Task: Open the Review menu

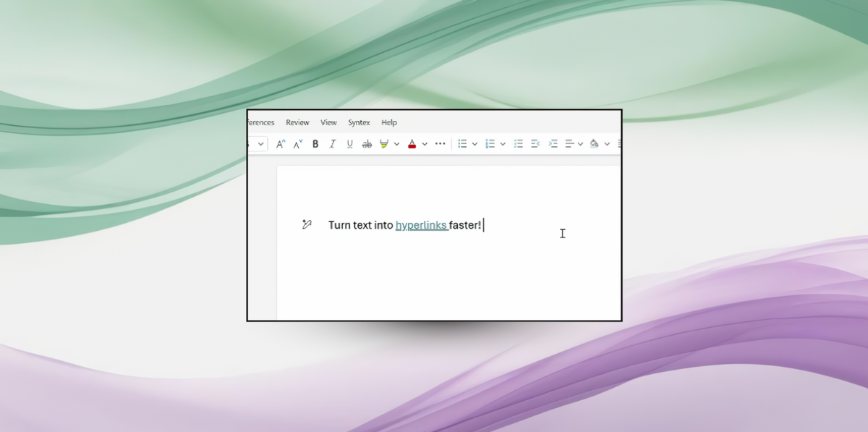Action: 297,122
